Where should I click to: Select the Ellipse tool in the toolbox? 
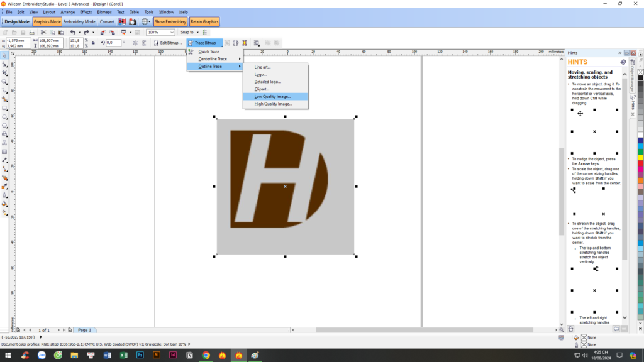pyautogui.click(x=4, y=116)
